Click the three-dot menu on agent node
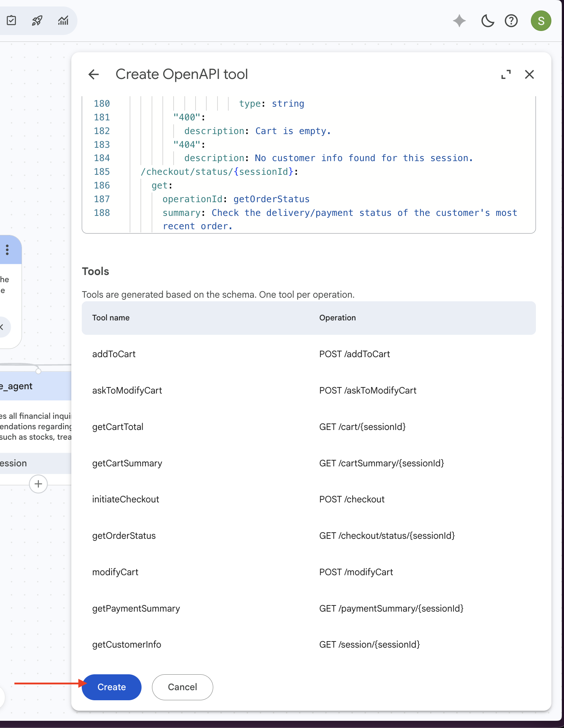Image resolution: width=564 pixels, height=728 pixels. 7,250
